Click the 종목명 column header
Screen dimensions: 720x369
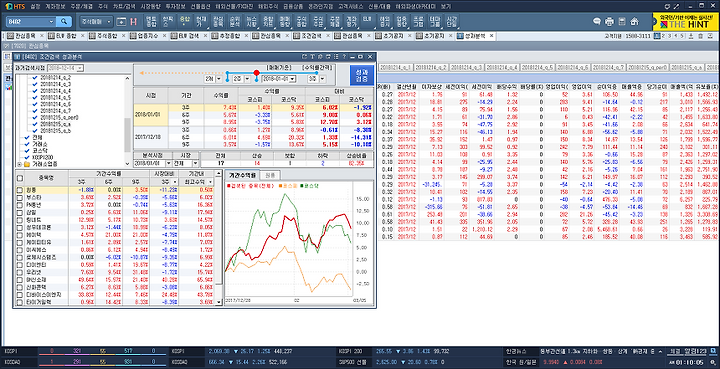(45, 178)
